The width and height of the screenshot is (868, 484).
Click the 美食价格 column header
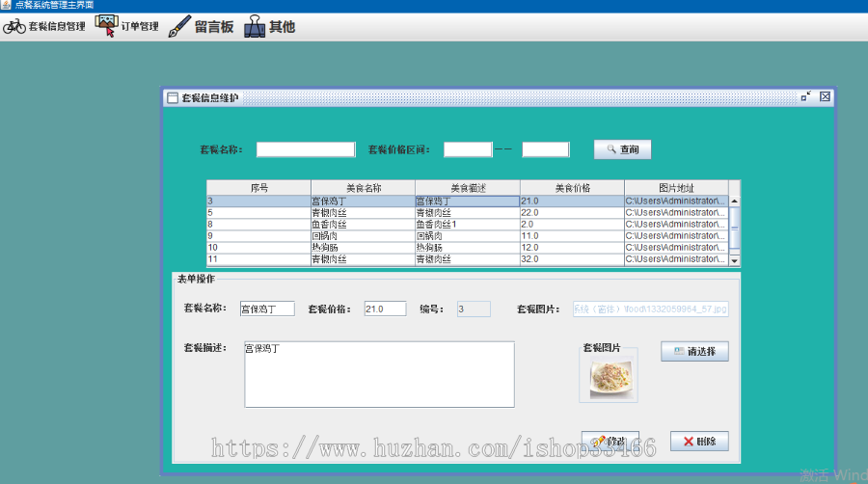coord(572,187)
